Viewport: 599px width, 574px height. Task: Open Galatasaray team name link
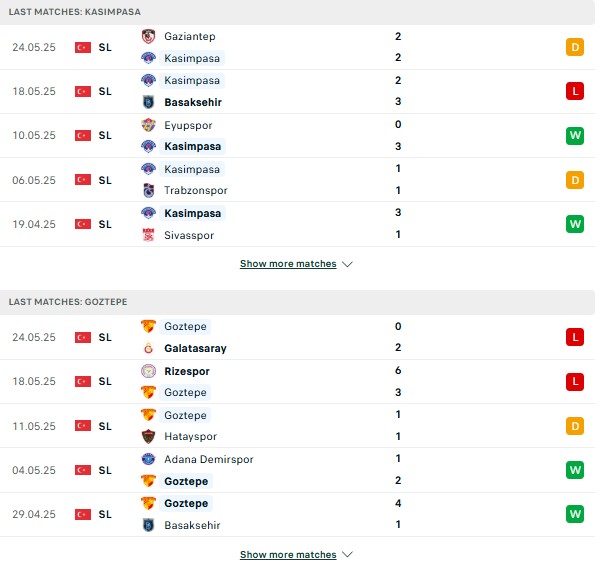click(x=195, y=348)
